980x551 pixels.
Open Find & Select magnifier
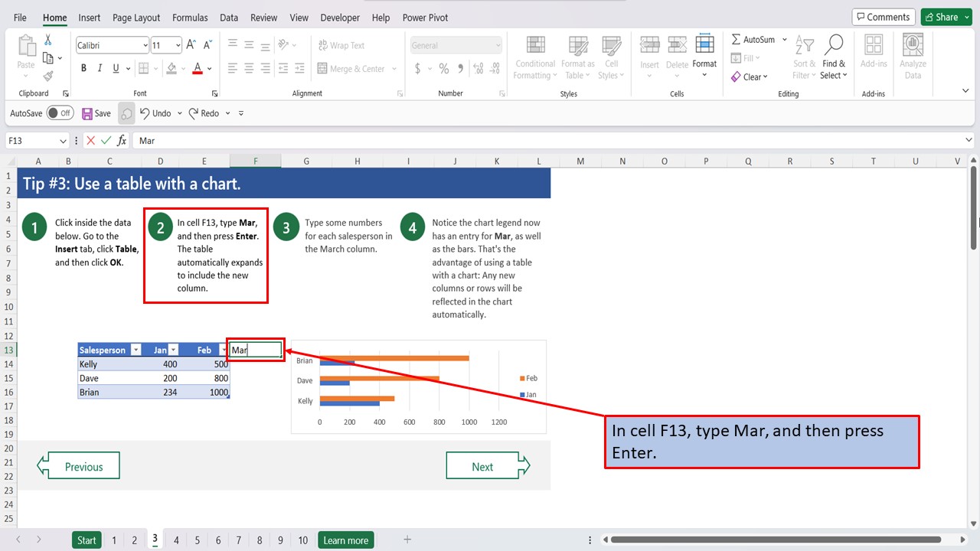pos(834,57)
